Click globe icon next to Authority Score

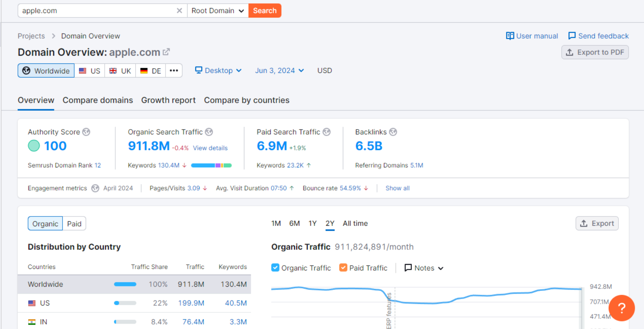click(x=86, y=132)
